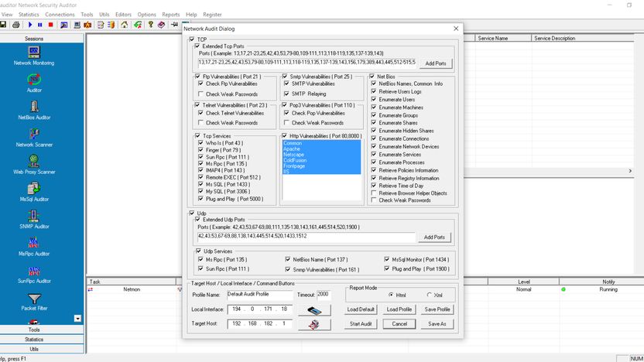
Task: Open the Reports menu
Action: [x=171, y=15]
